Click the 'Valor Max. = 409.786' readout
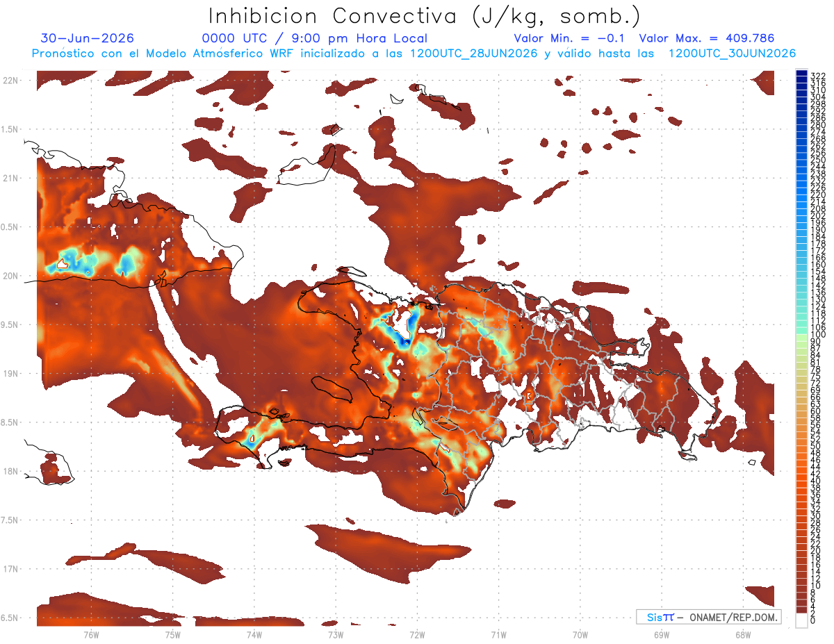The height and width of the screenshot is (644, 834). click(706, 39)
